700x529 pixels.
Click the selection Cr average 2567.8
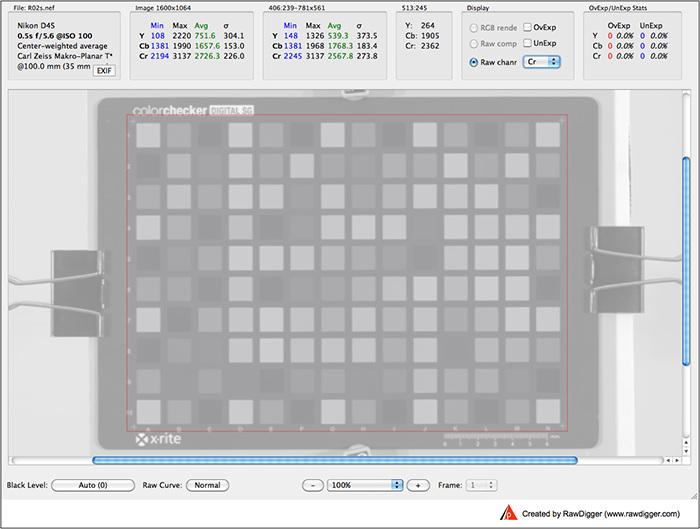click(x=340, y=56)
